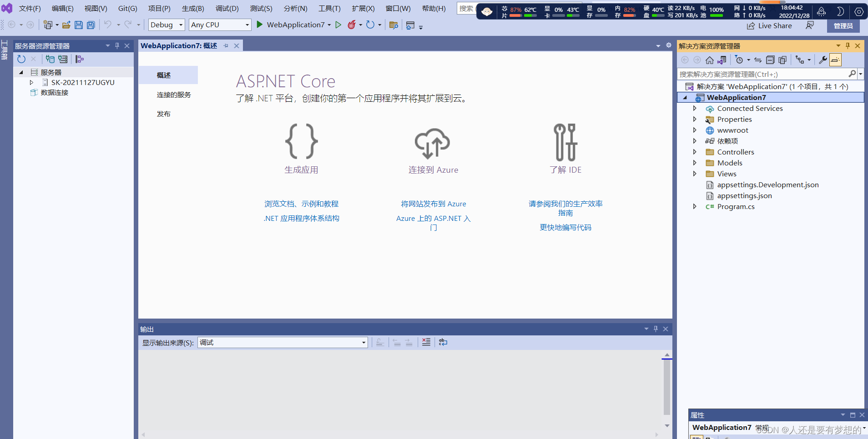Click the Hot Reload flame icon
Viewport: 868px width, 439px height.
click(351, 25)
